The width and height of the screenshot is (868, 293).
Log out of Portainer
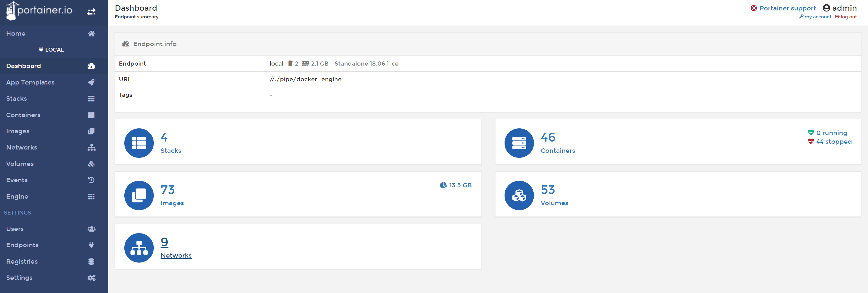(848, 17)
